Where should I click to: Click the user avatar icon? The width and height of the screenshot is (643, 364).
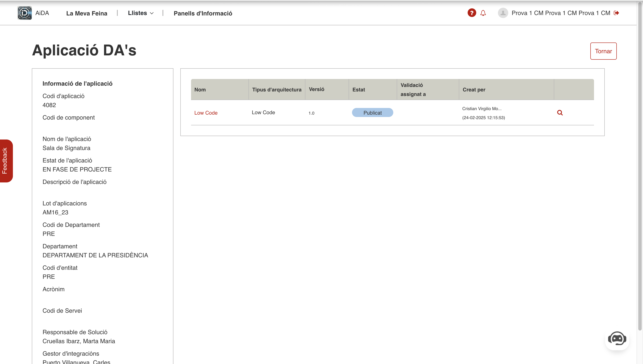tap(503, 13)
